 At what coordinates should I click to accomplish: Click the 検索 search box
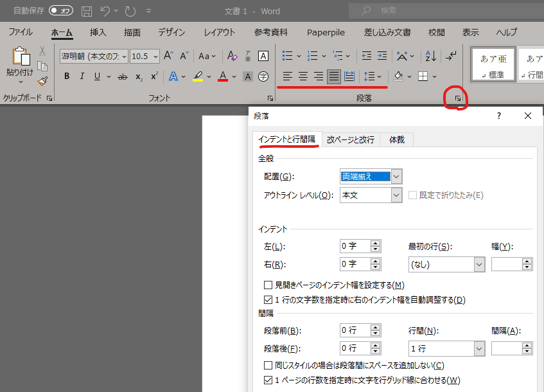point(448,11)
